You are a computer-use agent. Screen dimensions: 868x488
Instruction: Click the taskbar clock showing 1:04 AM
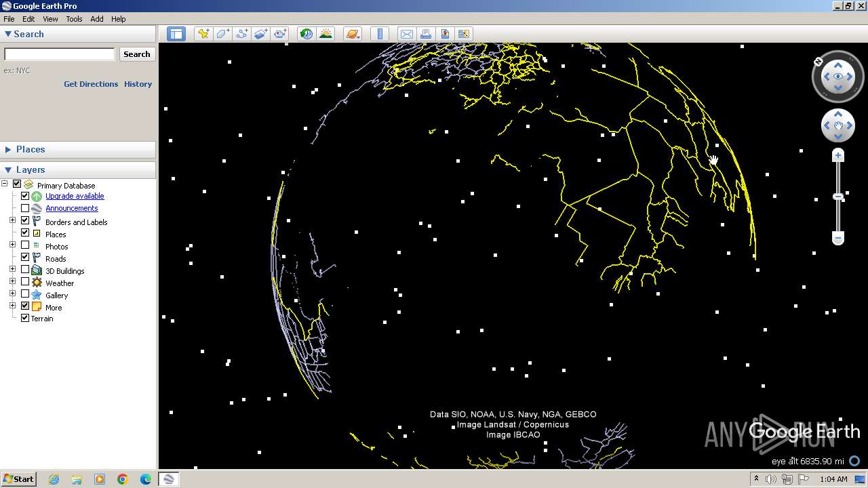click(833, 479)
